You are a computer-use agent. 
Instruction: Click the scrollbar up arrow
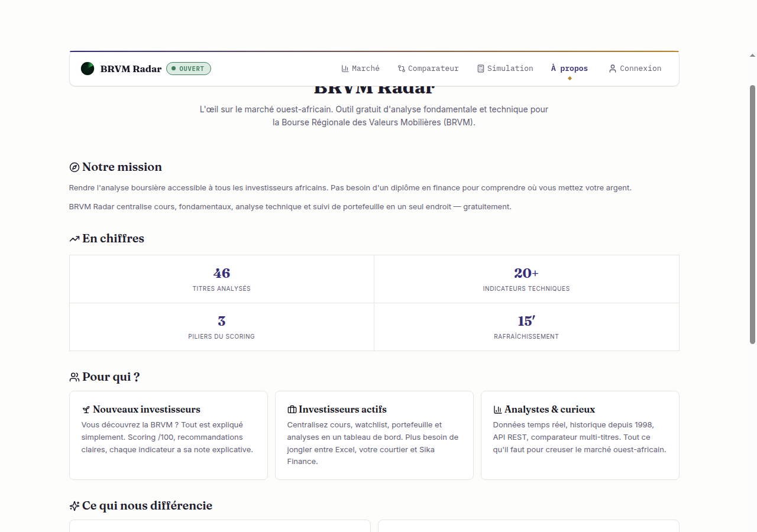752,56
